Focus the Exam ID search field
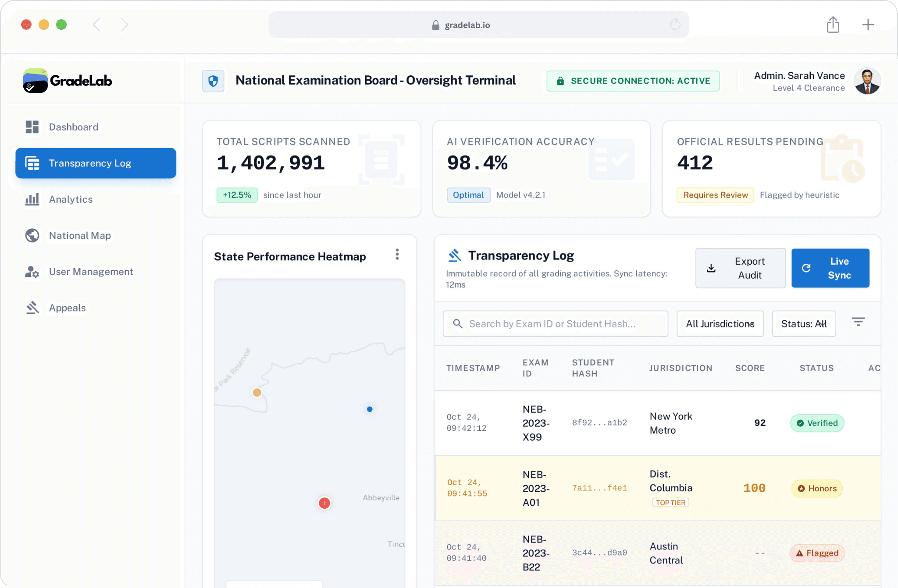 click(x=555, y=324)
